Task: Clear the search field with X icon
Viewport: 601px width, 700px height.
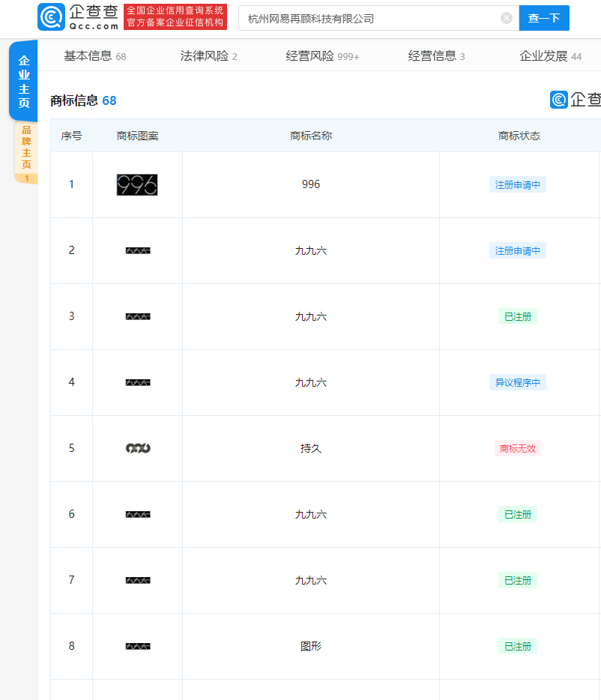Action: pyautogui.click(x=507, y=18)
